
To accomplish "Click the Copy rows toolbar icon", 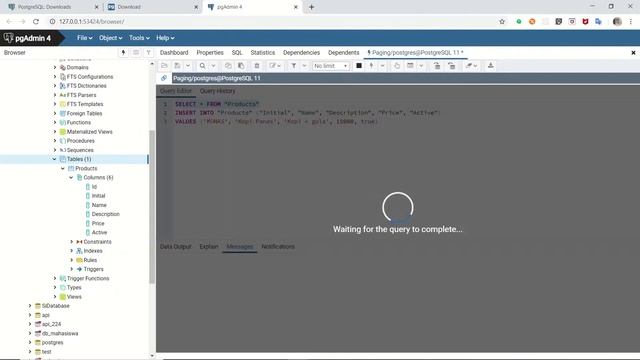I will (x=228, y=66).
